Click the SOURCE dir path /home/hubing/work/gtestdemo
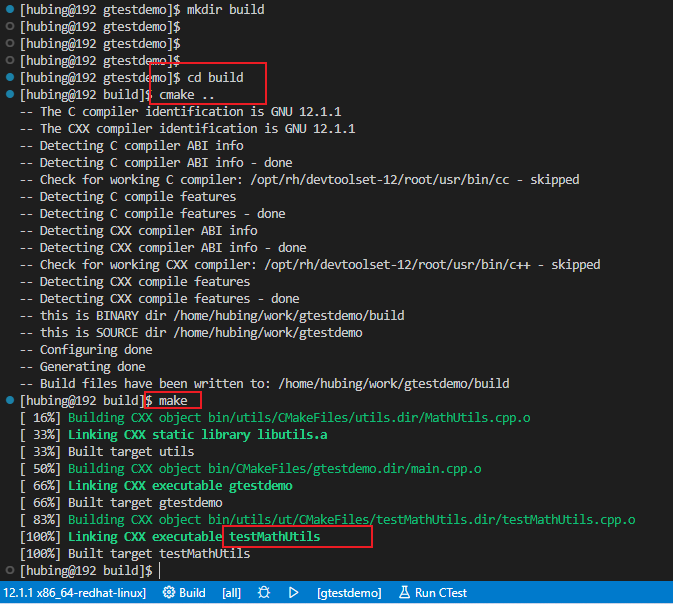The width and height of the screenshot is (673, 604). click(268, 333)
